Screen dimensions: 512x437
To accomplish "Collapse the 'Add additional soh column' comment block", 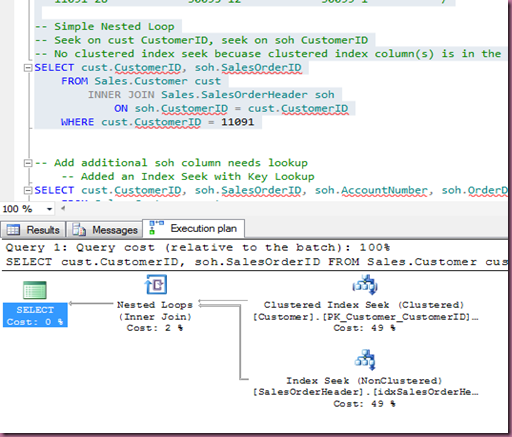I will (x=28, y=163).
